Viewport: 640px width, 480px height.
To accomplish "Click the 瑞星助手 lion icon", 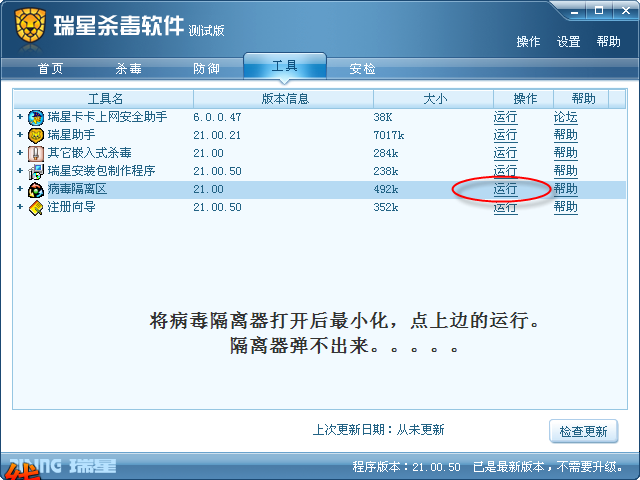I will [x=36, y=136].
